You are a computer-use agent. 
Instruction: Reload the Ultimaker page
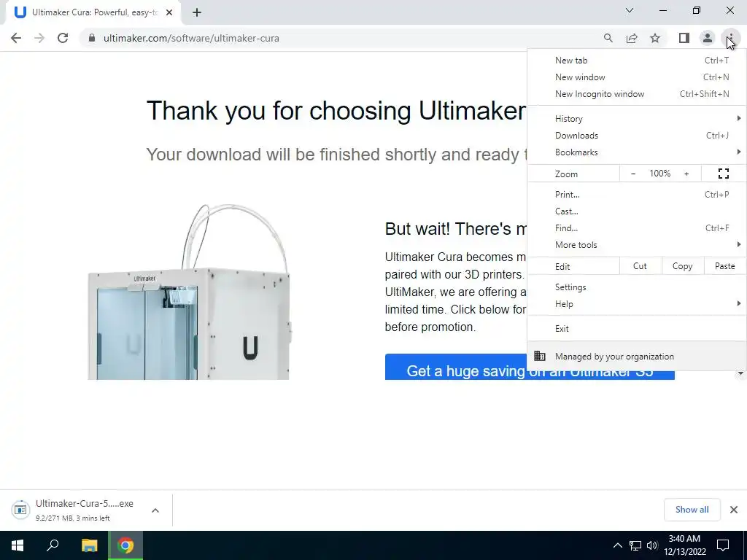(63, 38)
